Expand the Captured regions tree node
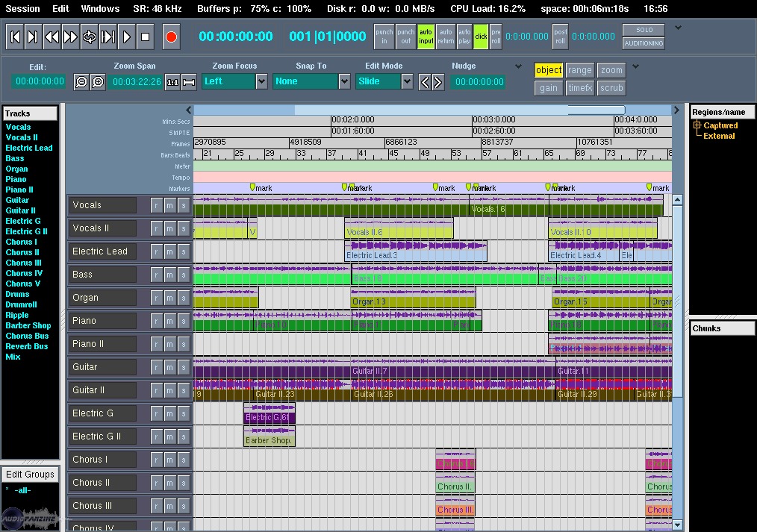This screenshot has height=532, width=757. coord(697,125)
